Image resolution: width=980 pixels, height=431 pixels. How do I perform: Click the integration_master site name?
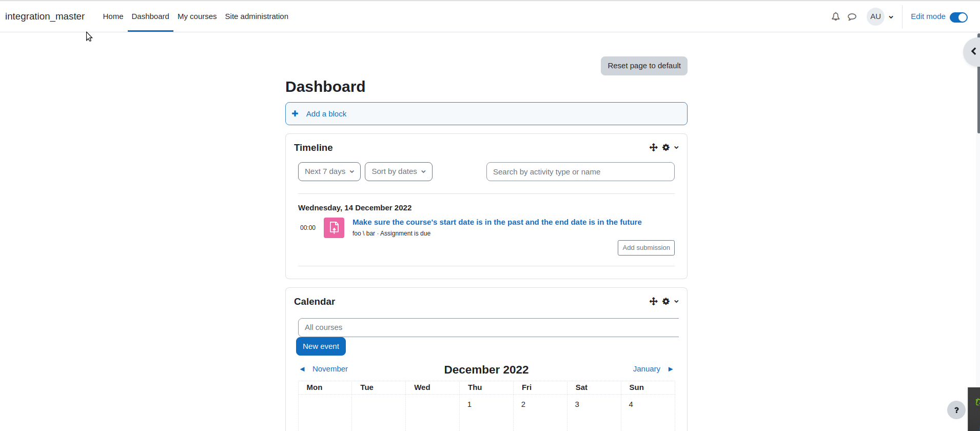45,16
